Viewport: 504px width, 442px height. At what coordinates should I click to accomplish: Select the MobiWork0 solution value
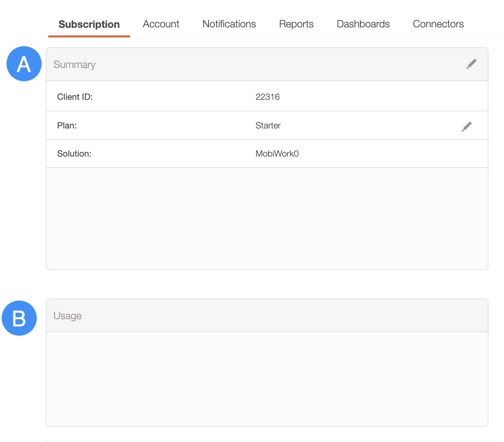(x=277, y=154)
